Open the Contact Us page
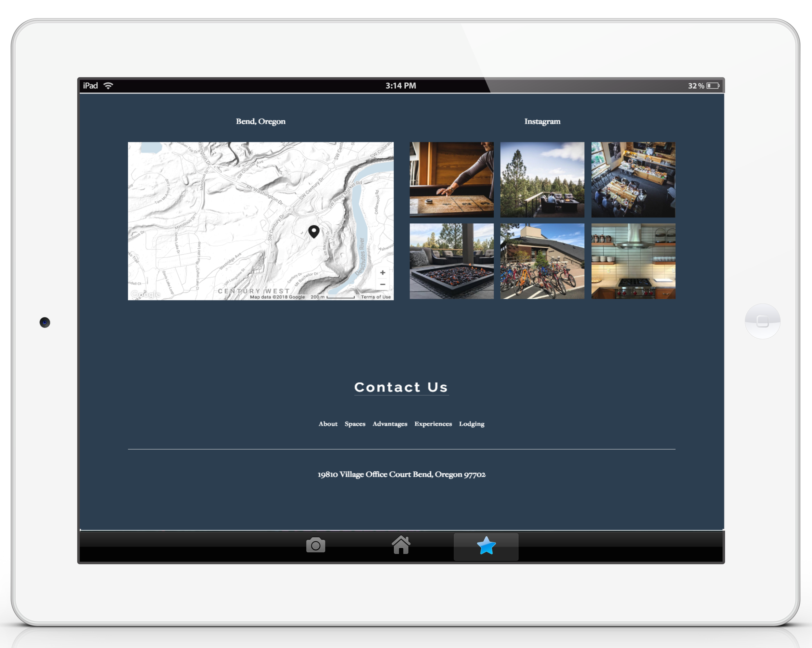 401,387
